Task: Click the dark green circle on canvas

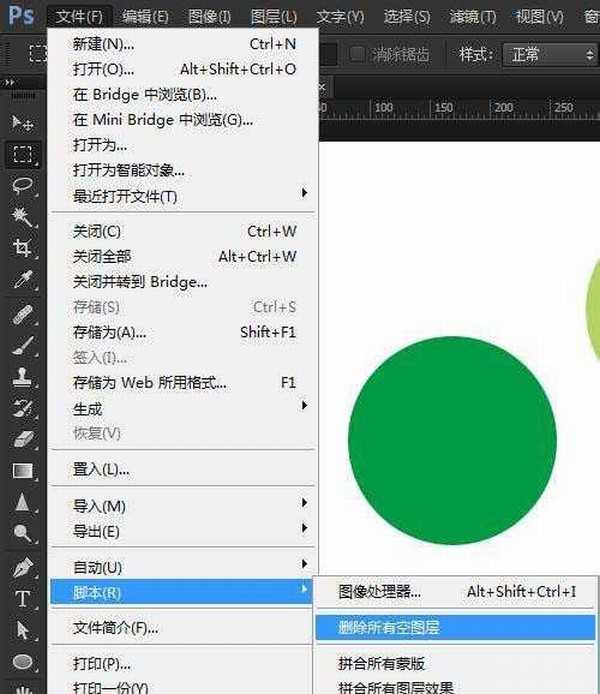Action: [x=452, y=440]
